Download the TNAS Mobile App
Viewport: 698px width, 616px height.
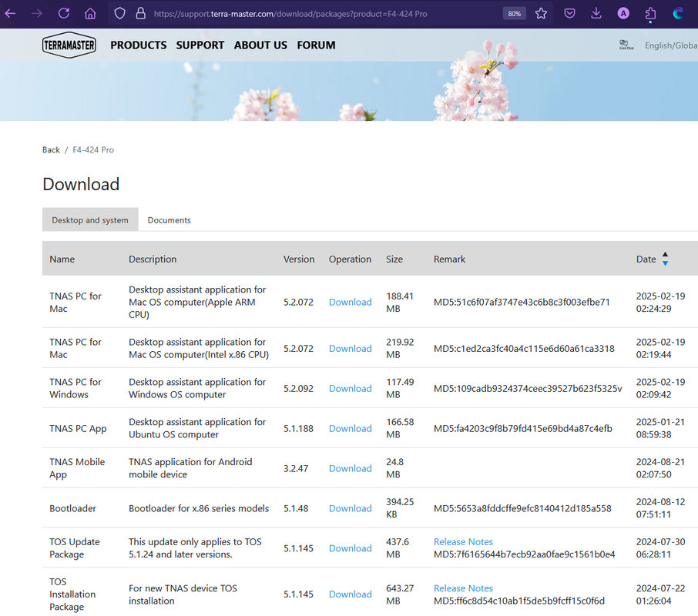[x=351, y=468]
